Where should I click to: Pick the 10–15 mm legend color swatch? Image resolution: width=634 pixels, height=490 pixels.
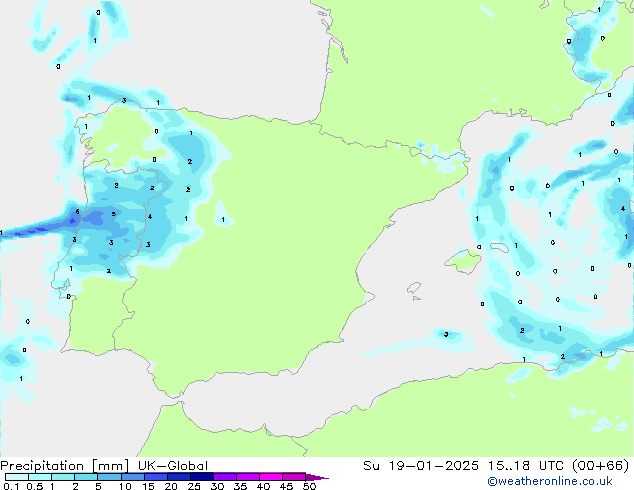tap(133, 477)
